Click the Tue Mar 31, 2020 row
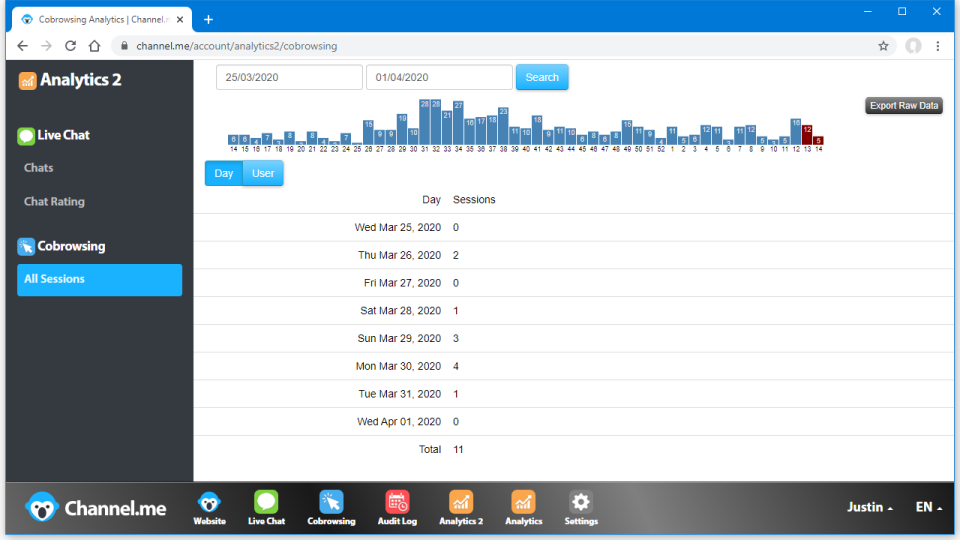Viewport: 960px width, 540px height. coord(574,394)
